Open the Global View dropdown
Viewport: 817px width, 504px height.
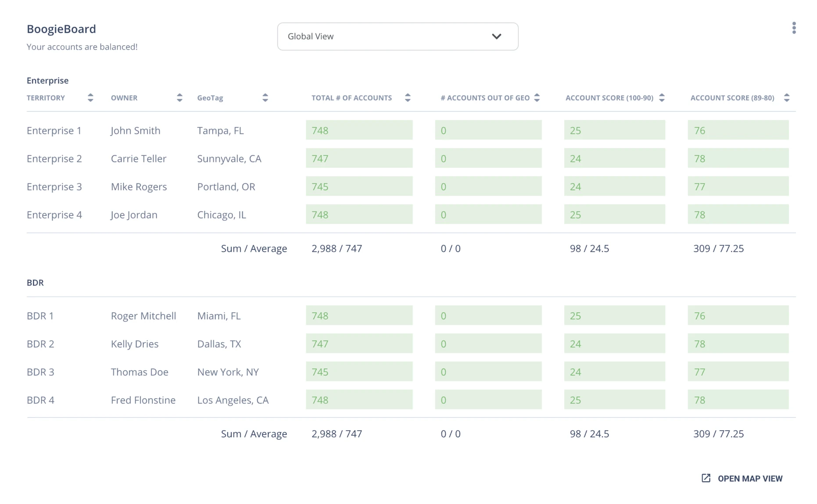tap(398, 36)
